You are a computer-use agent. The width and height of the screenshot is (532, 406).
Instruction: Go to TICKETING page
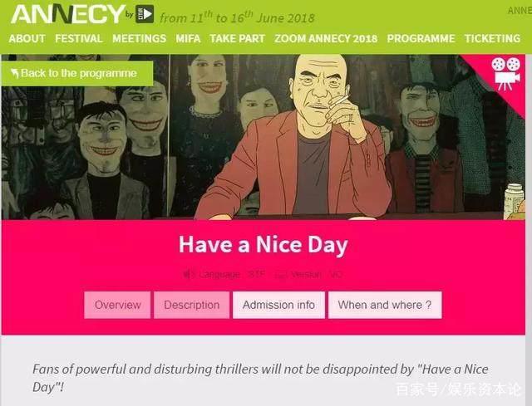[492, 39]
